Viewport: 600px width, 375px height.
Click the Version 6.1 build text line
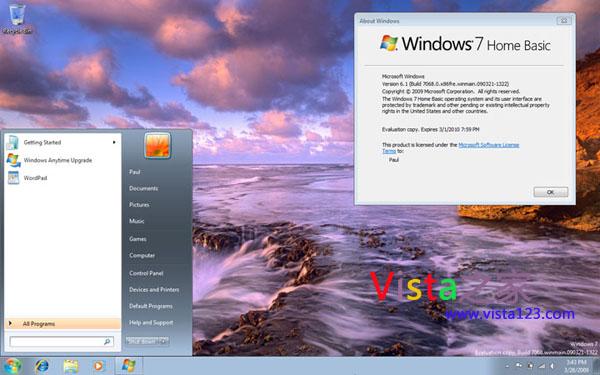(x=445, y=84)
